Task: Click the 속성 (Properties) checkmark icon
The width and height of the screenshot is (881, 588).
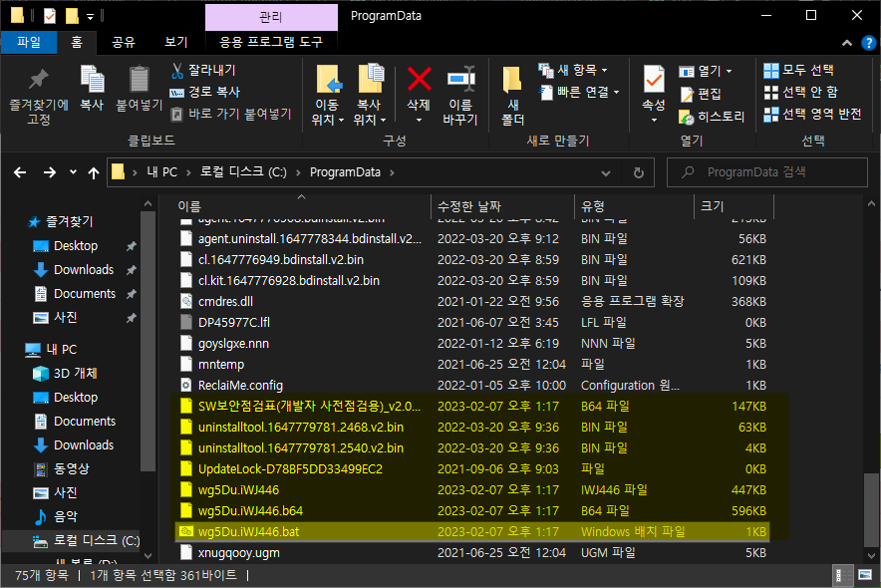Action: tap(654, 80)
